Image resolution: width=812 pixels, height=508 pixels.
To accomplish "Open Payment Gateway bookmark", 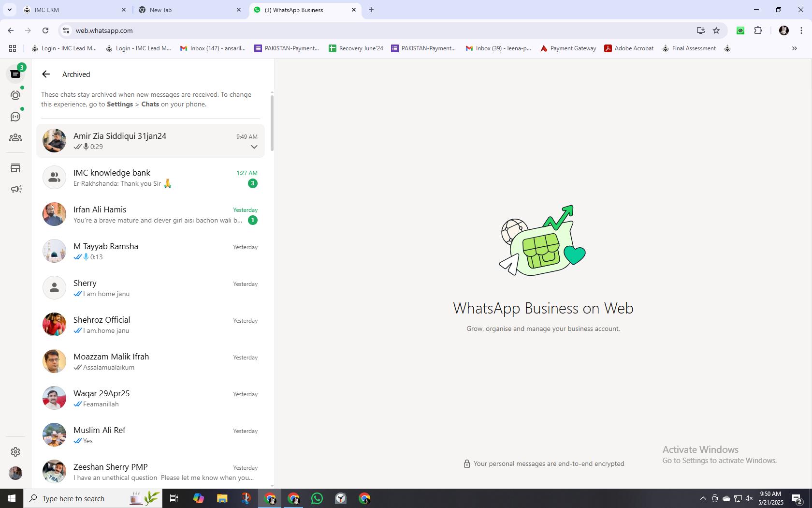I will 568,48.
